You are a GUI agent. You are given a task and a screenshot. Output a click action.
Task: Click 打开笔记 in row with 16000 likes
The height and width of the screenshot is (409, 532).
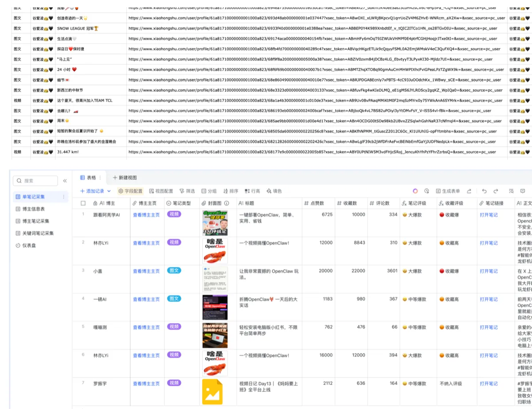point(489,355)
